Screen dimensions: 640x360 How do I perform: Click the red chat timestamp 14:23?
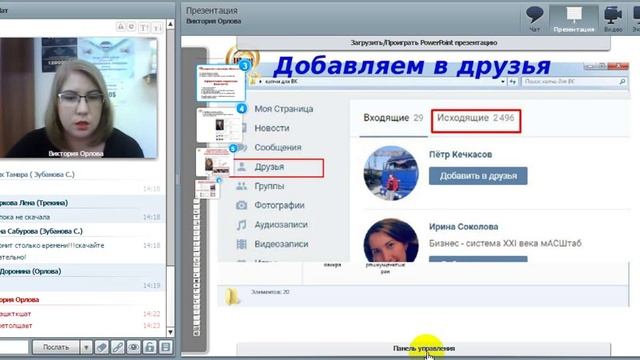click(152, 326)
